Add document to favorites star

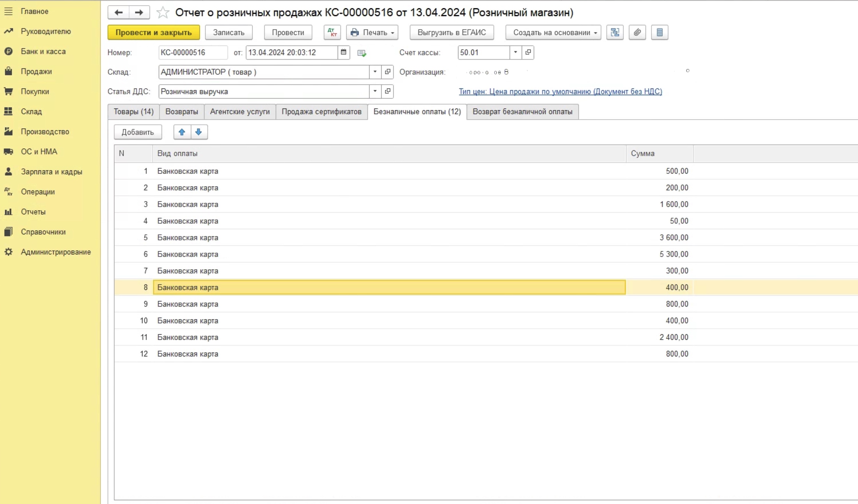[163, 13]
